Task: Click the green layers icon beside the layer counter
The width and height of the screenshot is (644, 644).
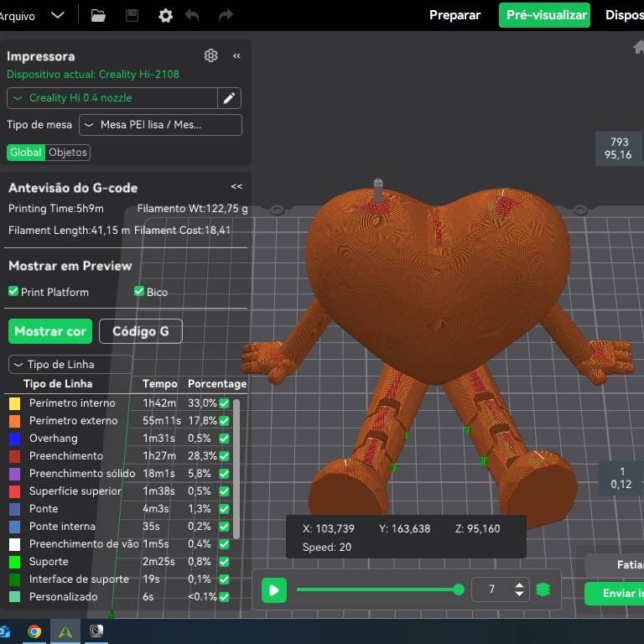Action: [x=543, y=589]
